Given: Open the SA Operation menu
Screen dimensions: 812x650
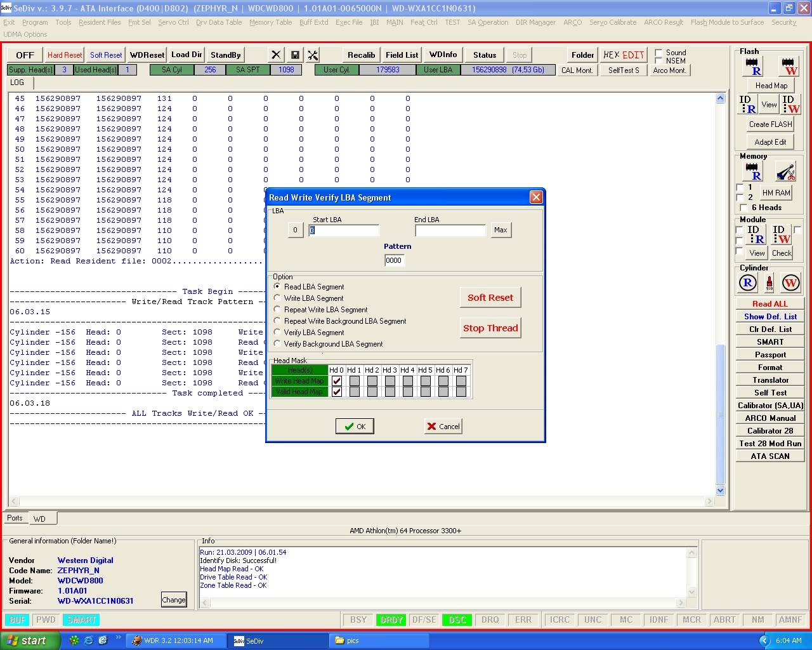Looking at the screenshot, I should [488, 22].
